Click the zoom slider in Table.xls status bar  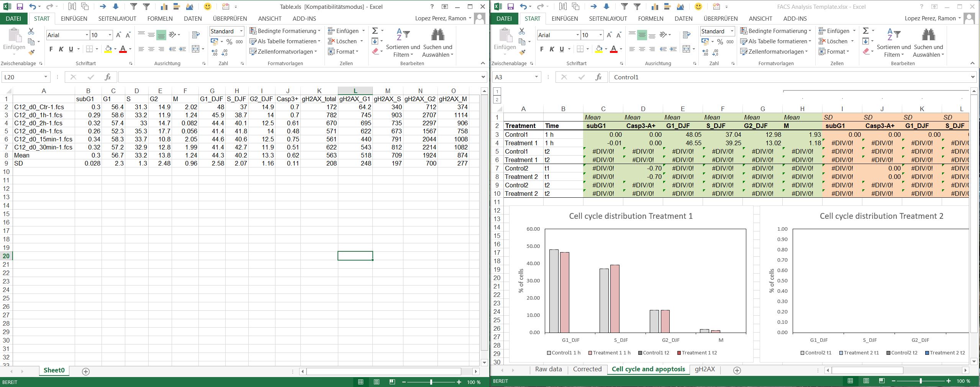pos(431,382)
